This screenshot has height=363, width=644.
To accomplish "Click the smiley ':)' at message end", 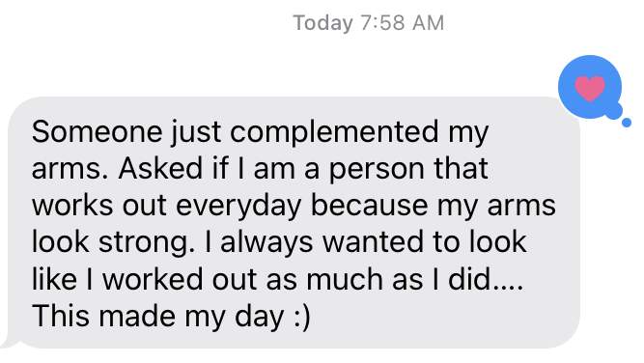I will pyautogui.click(x=302, y=317).
